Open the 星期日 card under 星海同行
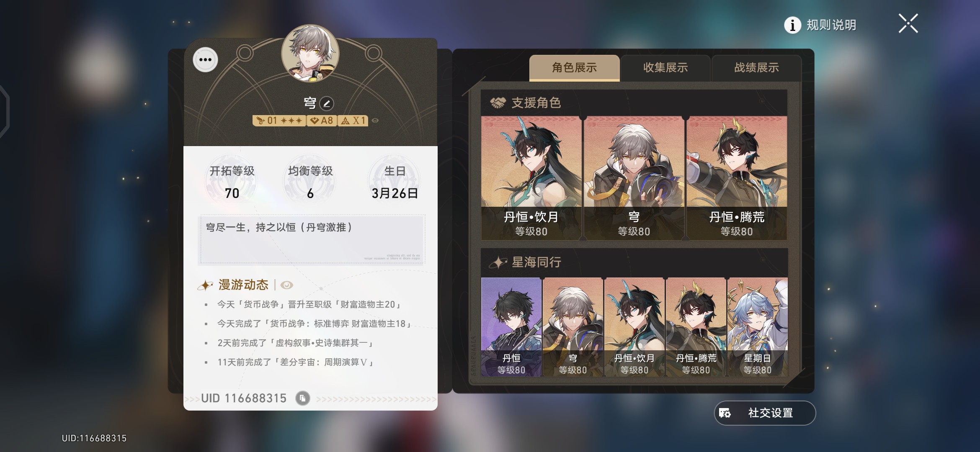The image size is (980, 452). [x=757, y=327]
